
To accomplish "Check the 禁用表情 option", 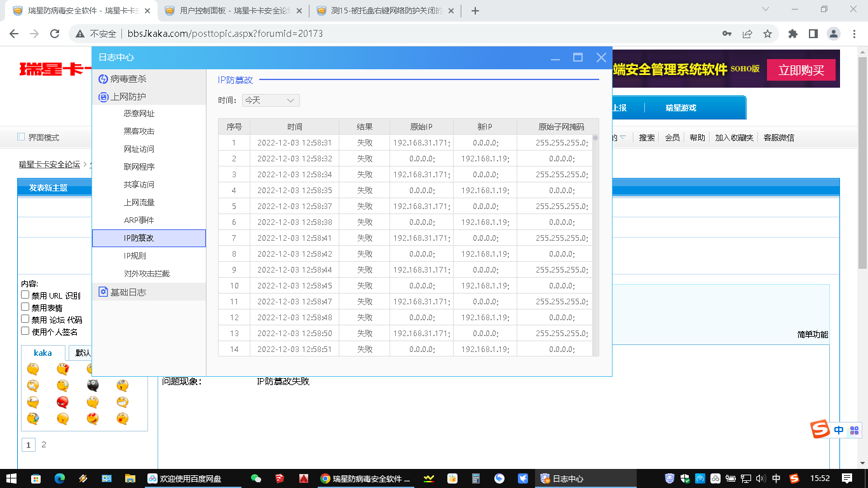I will [x=25, y=307].
